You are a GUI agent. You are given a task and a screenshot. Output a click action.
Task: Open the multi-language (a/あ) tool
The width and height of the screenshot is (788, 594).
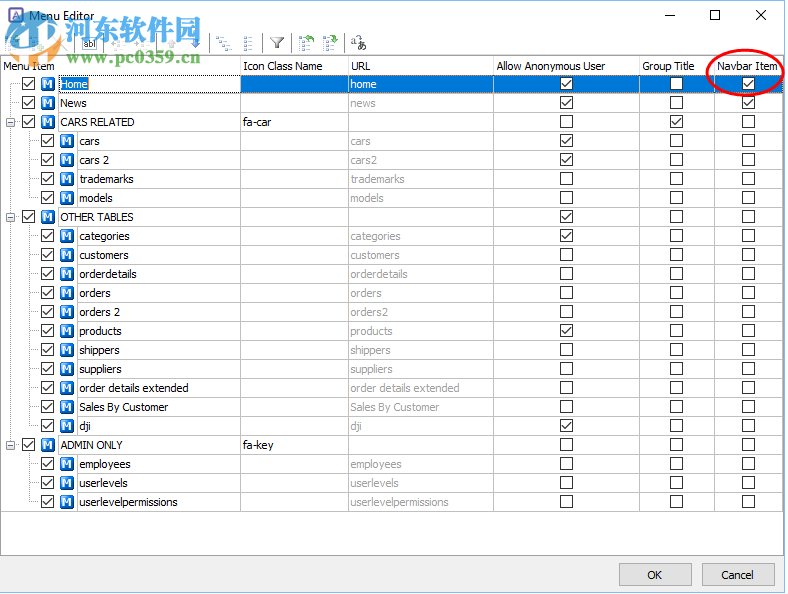[358, 43]
